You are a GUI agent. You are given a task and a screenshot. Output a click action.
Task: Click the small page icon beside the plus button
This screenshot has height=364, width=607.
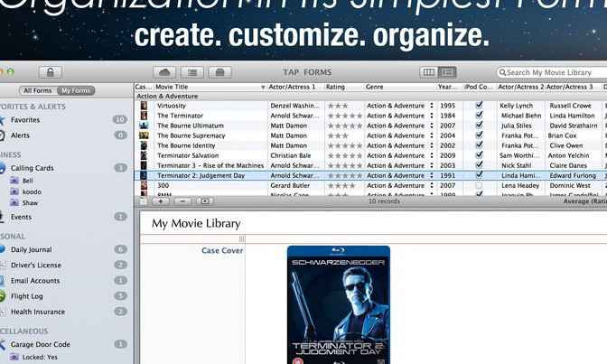[144, 201]
